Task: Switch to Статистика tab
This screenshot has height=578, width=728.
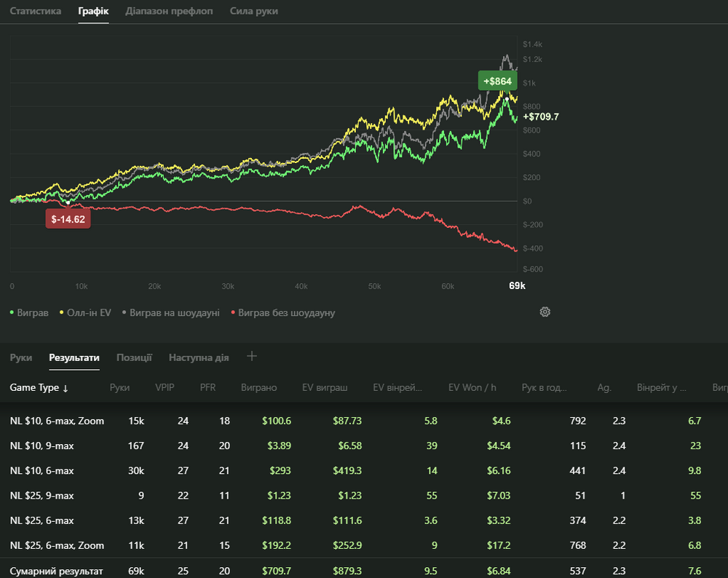Action: pyautogui.click(x=35, y=11)
